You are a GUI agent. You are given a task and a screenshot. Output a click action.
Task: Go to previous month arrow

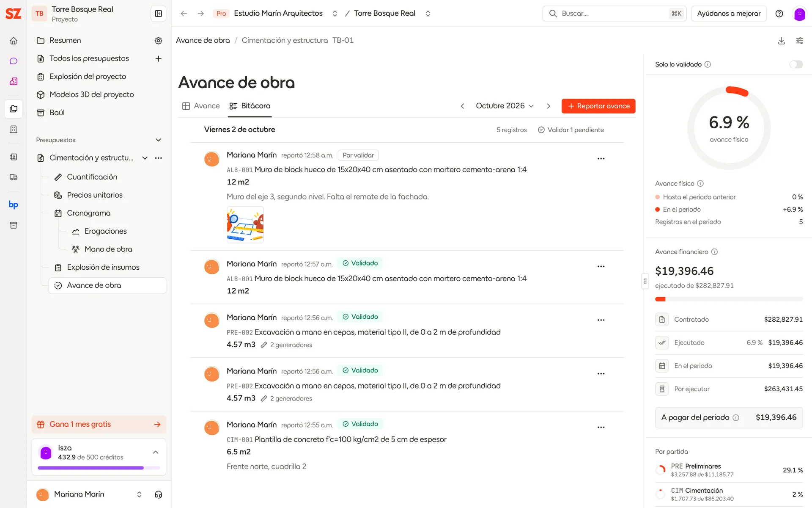pos(462,106)
